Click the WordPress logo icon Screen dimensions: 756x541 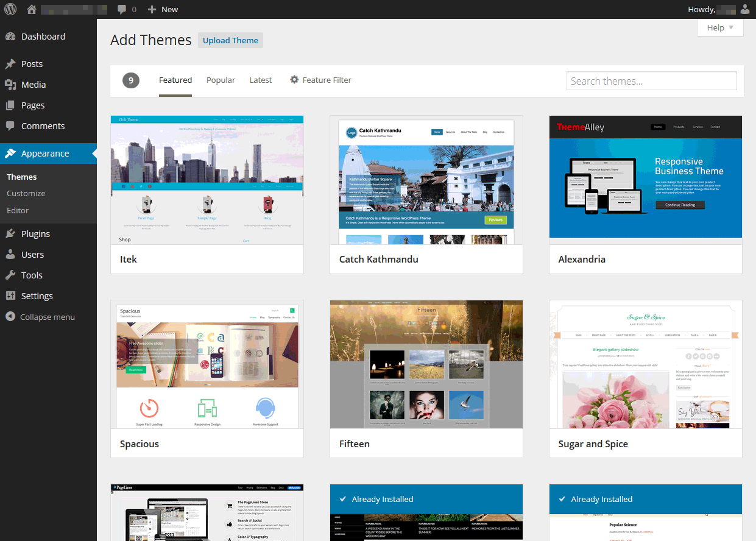(10, 9)
